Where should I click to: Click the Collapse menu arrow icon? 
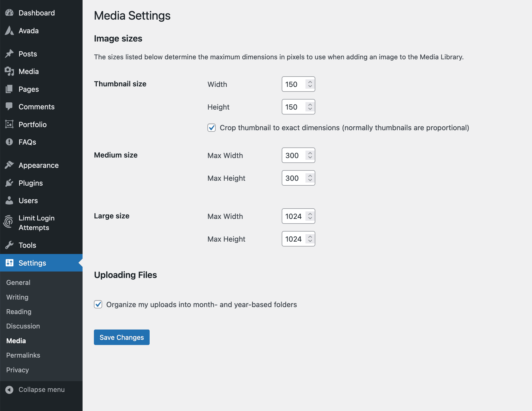pyautogui.click(x=9, y=390)
